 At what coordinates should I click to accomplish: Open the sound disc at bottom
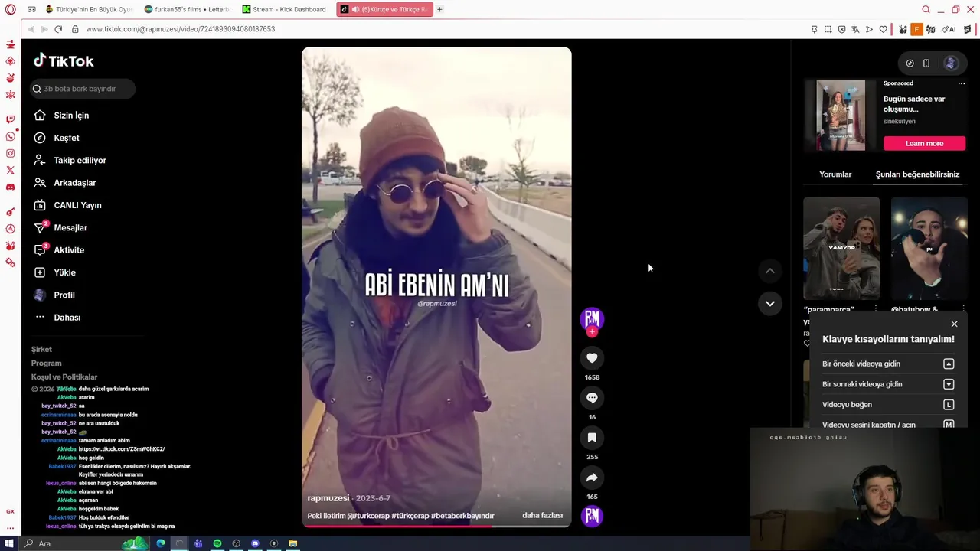click(592, 517)
